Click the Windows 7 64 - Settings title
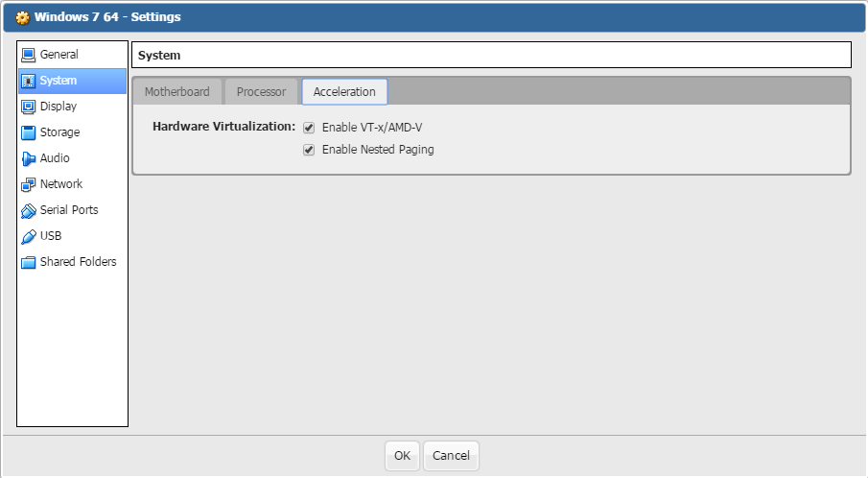 click(x=107, y=17)
